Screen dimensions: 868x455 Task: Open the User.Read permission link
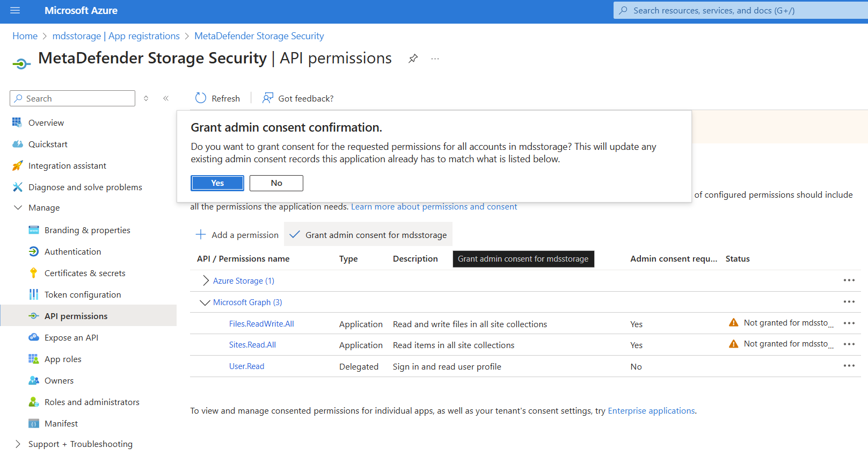coord(246,366)
